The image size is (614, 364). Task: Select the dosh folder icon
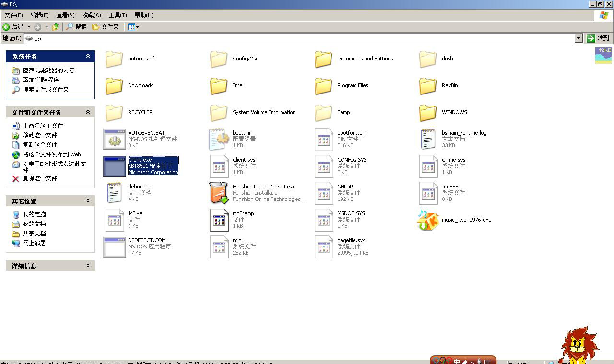[428, 59]
